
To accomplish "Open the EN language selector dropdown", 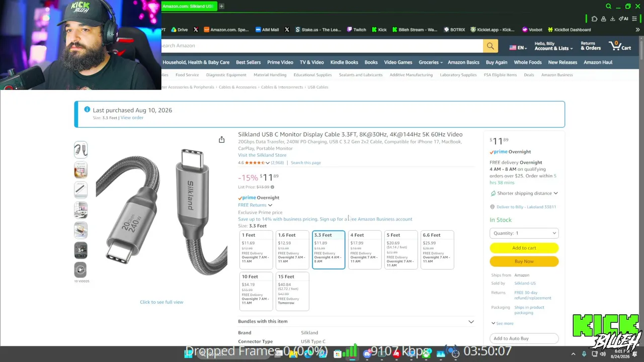I will coord(518,48).
